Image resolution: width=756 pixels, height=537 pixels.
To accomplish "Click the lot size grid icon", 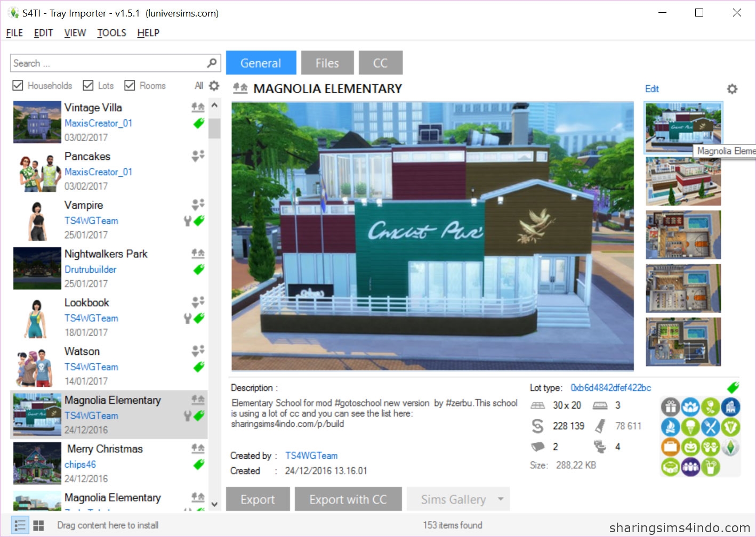I will (x=537, y=405).
